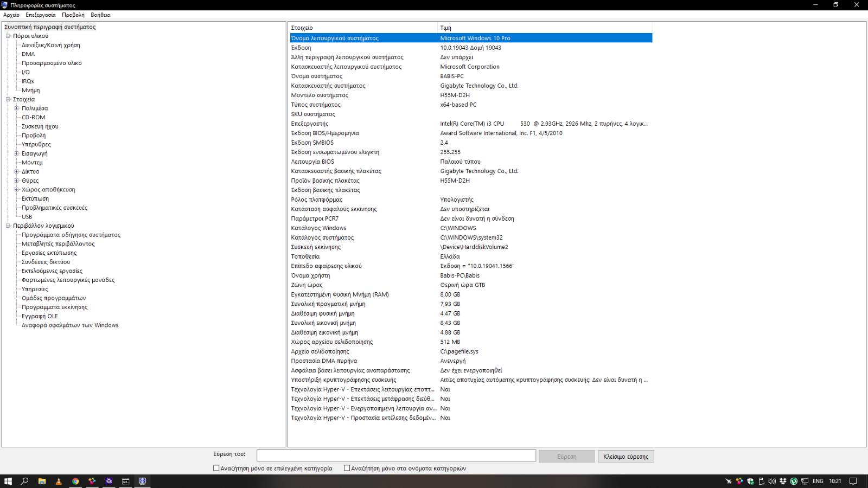Viewport: 868px width, 488px height.
Task: Open the Windows Start menu
Action: pos(8,481)
